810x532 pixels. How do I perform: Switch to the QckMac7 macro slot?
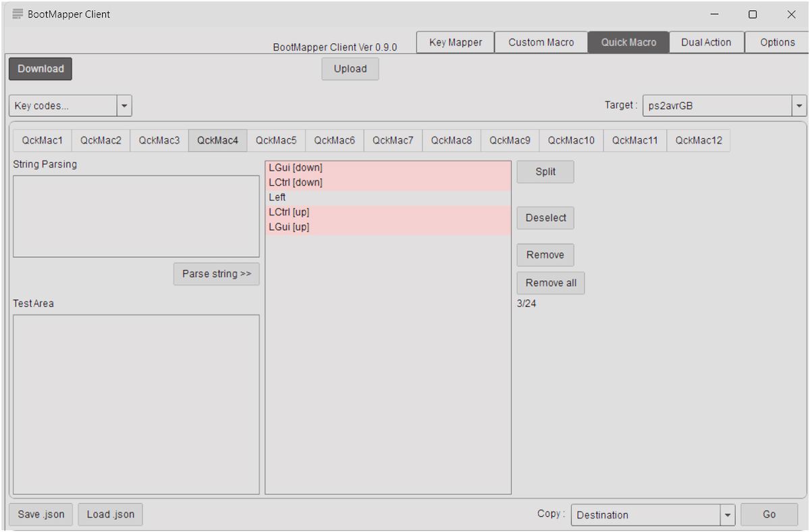point(393,140)
